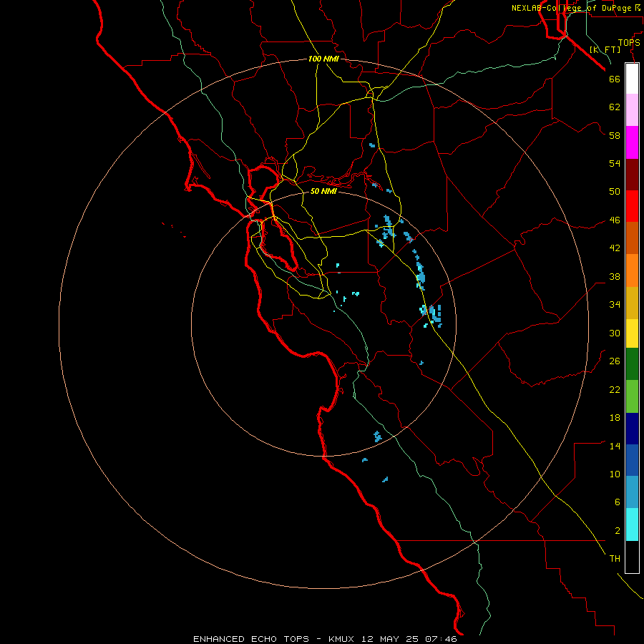Click the 42 legend scale value
Viewport: 644px width, 644px height.
click(x=615, y=248)
